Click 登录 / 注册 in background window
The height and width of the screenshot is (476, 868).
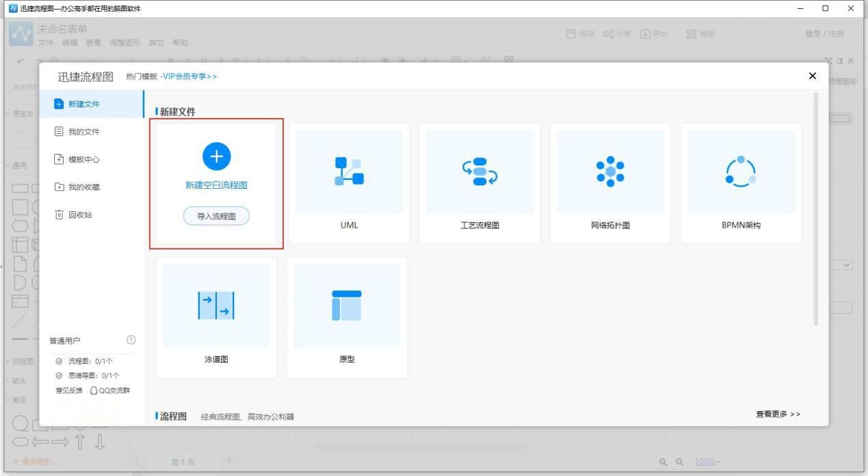point(825,34)
